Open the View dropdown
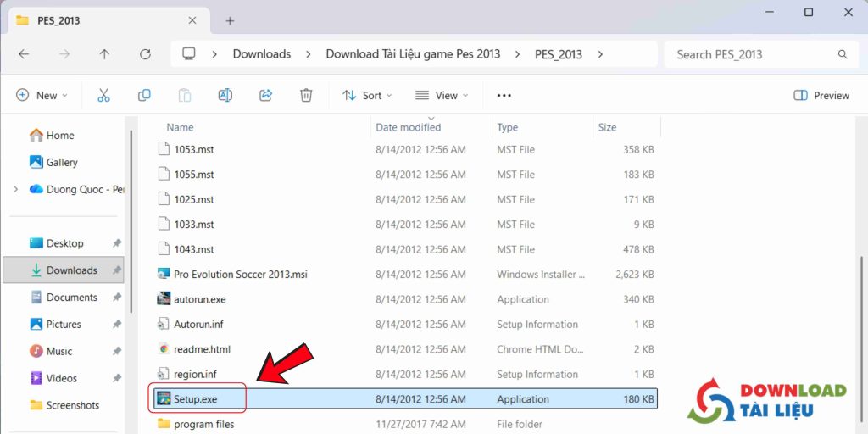Image resolution: width=868 pixels, height=434 pixels. coord(441,95)
